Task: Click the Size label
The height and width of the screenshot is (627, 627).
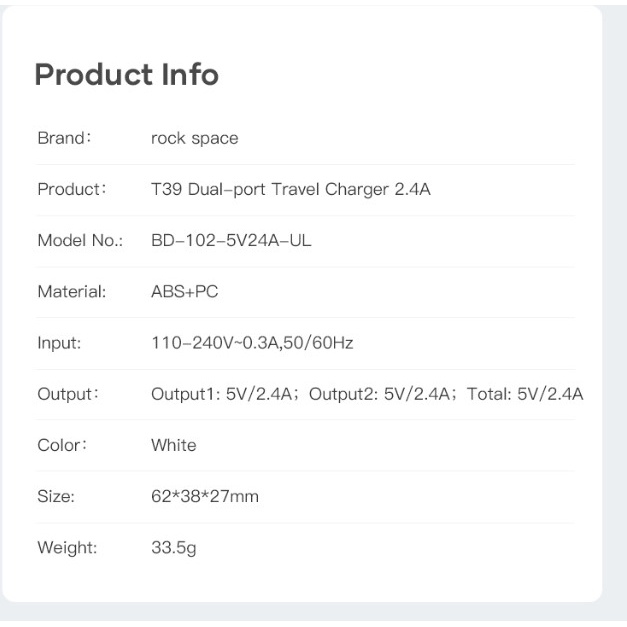Action: [56, 496]
